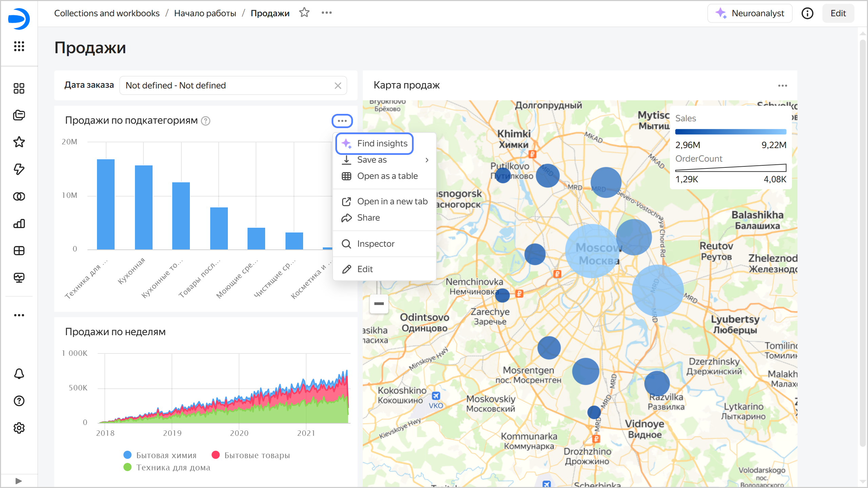Click the help question mark in sidebar

click(x=19, y=401)
